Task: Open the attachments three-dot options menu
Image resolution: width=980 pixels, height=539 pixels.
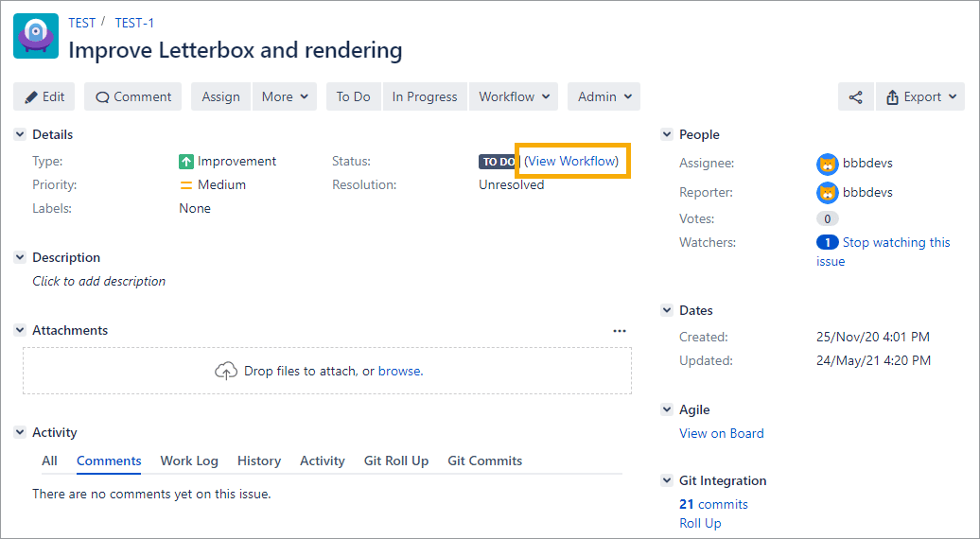Action: (619, 331)
